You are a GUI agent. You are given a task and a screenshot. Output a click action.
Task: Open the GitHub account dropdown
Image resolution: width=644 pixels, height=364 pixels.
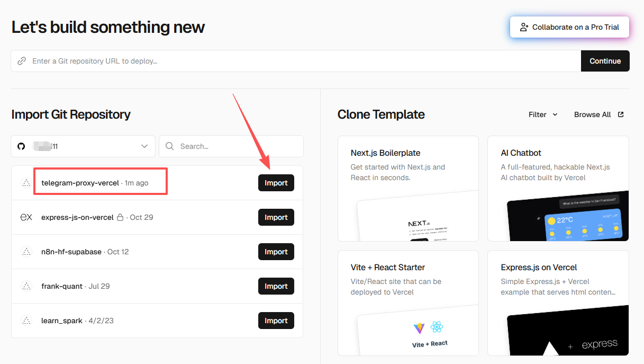(83, 146)
